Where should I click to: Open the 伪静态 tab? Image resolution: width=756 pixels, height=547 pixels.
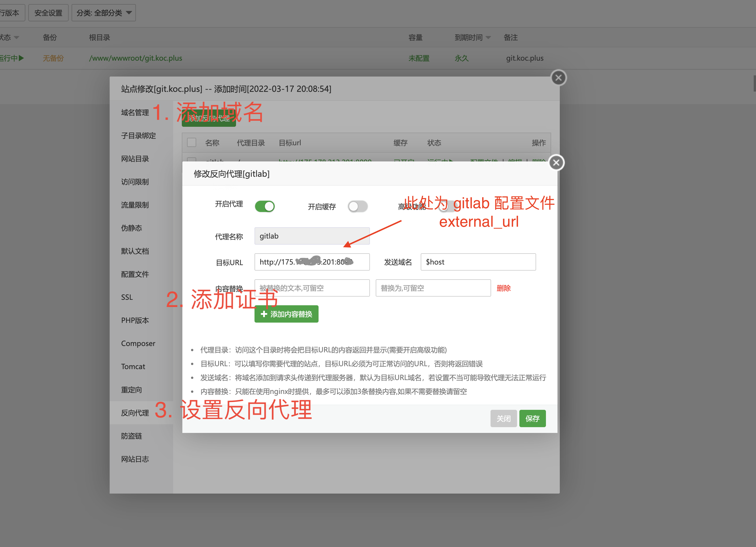click(132, 228)
